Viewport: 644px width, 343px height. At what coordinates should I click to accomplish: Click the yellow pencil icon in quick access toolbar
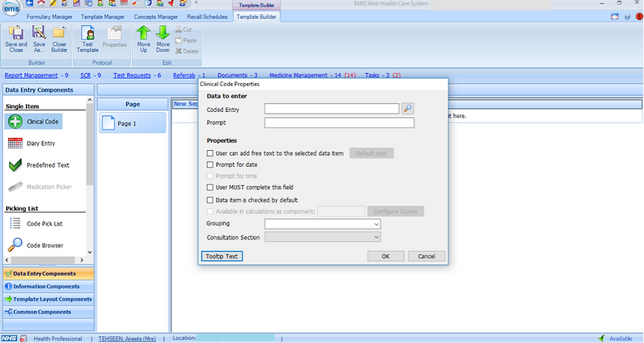tap(53, 3)
